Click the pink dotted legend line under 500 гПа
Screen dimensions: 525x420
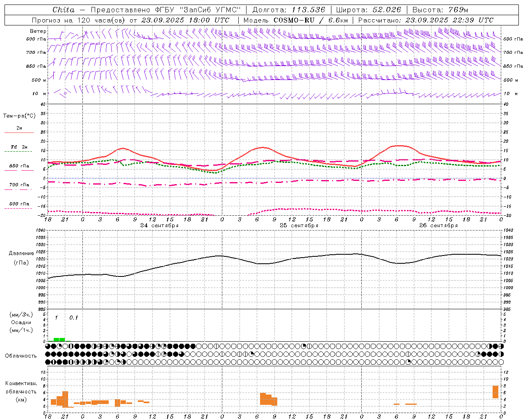click(x=18, y=208)
